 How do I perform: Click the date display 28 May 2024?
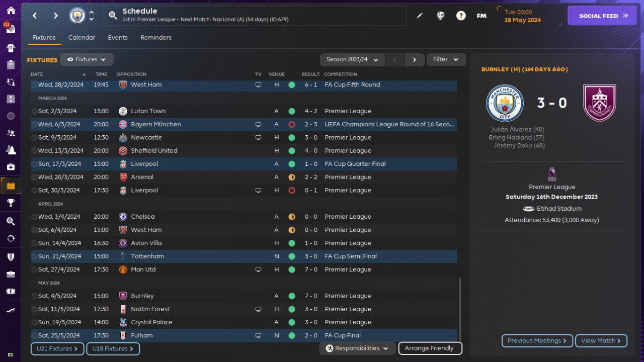pyautogui.click(x=523, y=20)
